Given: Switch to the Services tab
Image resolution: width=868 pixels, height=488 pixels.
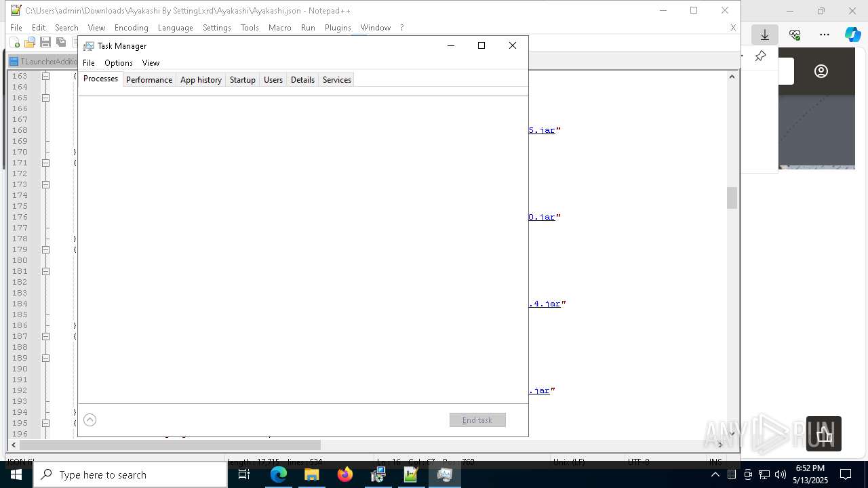Looking at the screenshot, I should click(337, 80).
